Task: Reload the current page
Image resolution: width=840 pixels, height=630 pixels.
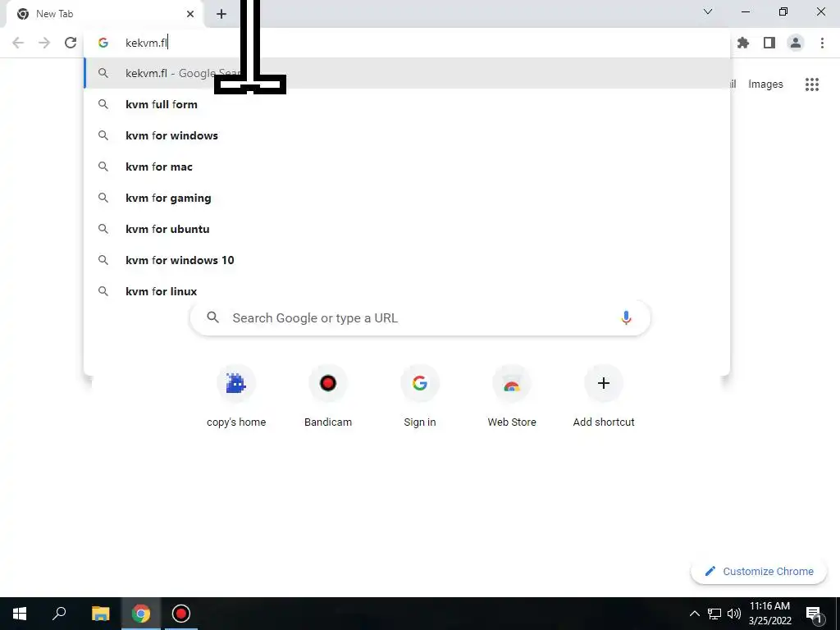Action: pos(71,43)
